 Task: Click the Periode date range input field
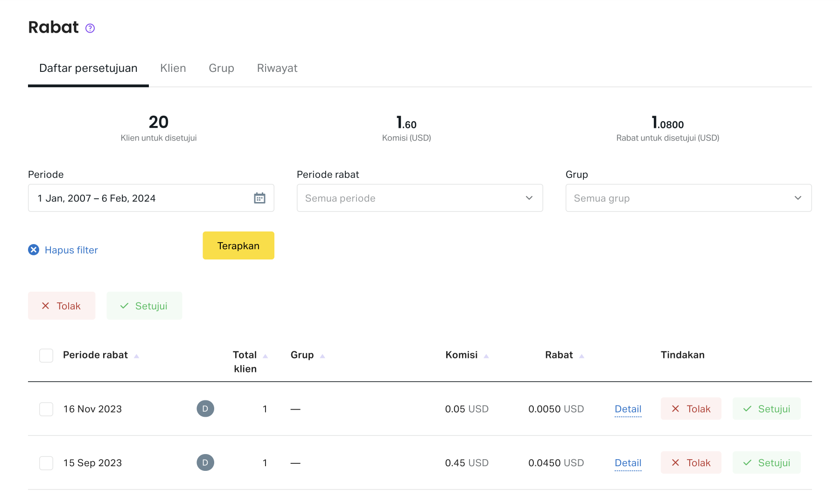(x=140, y=198)
